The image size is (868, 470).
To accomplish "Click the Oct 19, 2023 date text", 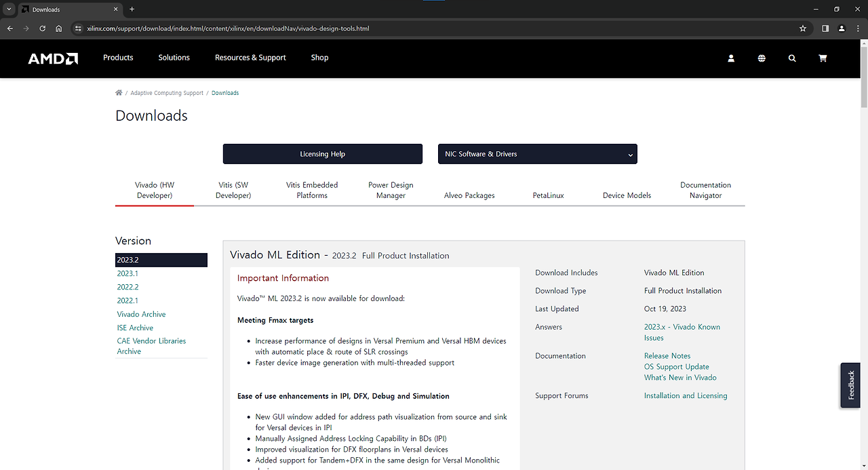I will 667,309.
